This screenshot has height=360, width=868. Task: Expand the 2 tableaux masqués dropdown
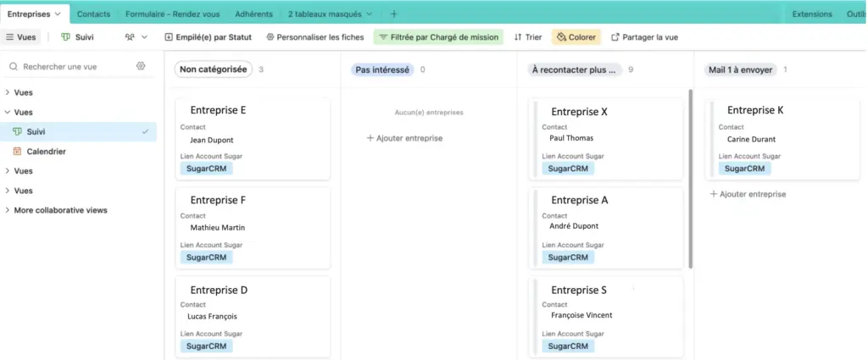[x=330, y=14]
